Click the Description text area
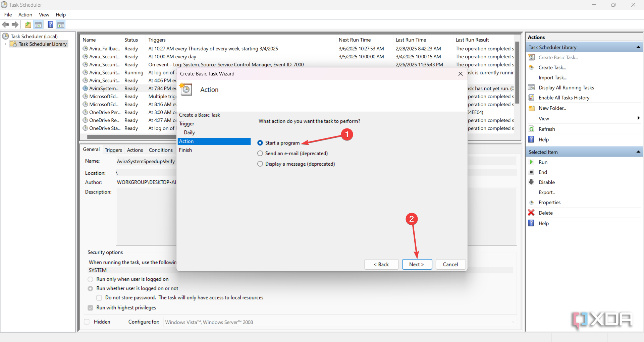The height and width of the screenshot is (342, 644). point(146,217)
